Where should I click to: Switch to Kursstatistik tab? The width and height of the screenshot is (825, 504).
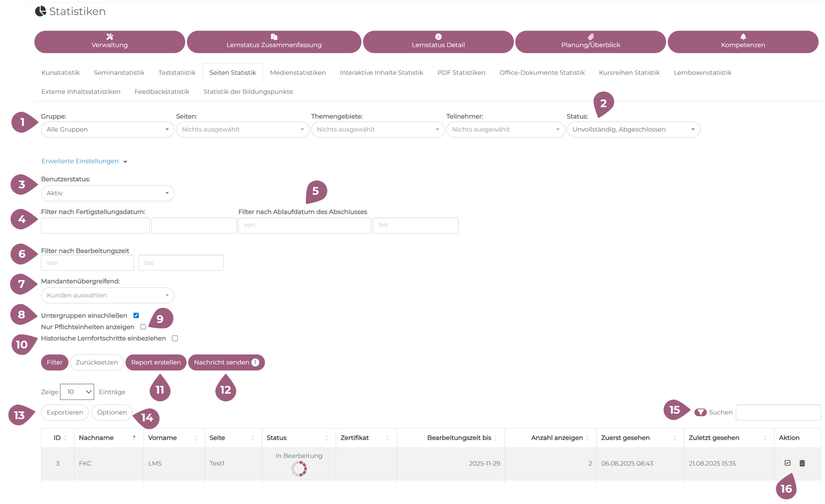click(x=61, y=73)
